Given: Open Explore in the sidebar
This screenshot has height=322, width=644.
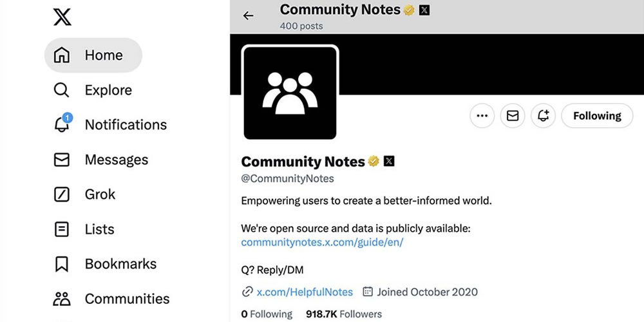Looking at the screenshot, I should pyautogui.click(x=93, y=90).
